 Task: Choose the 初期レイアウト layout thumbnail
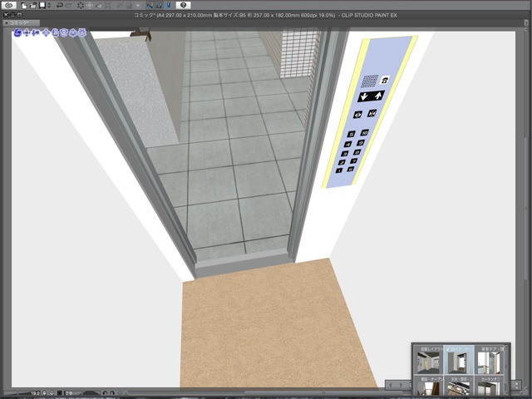(429, 360)
